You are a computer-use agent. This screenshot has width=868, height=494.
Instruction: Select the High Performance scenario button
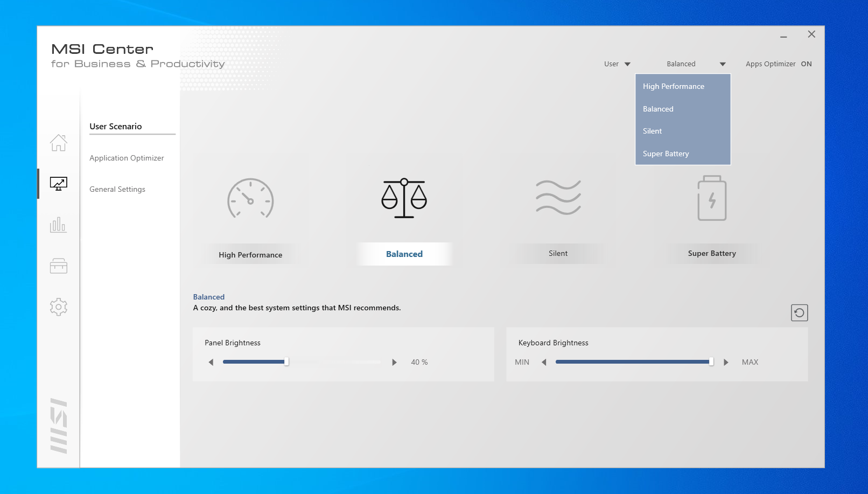(250, 254)
